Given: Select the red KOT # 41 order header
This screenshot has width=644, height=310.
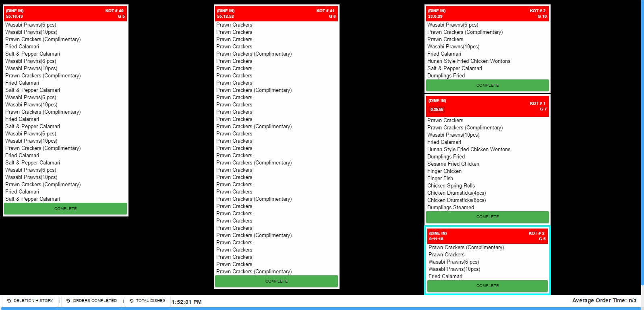Looking at the screenshot, I should [276, 14].
